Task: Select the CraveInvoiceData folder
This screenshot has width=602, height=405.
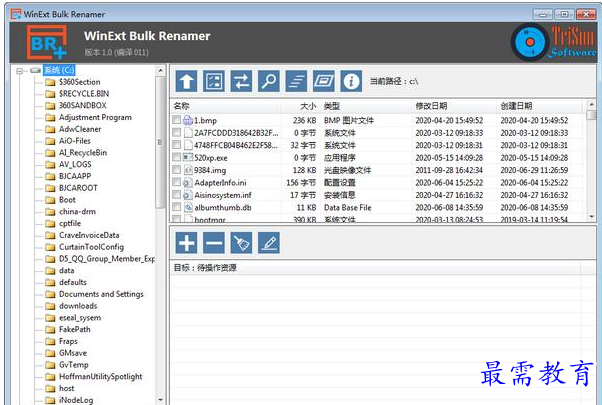Action: tap(89, 235)
